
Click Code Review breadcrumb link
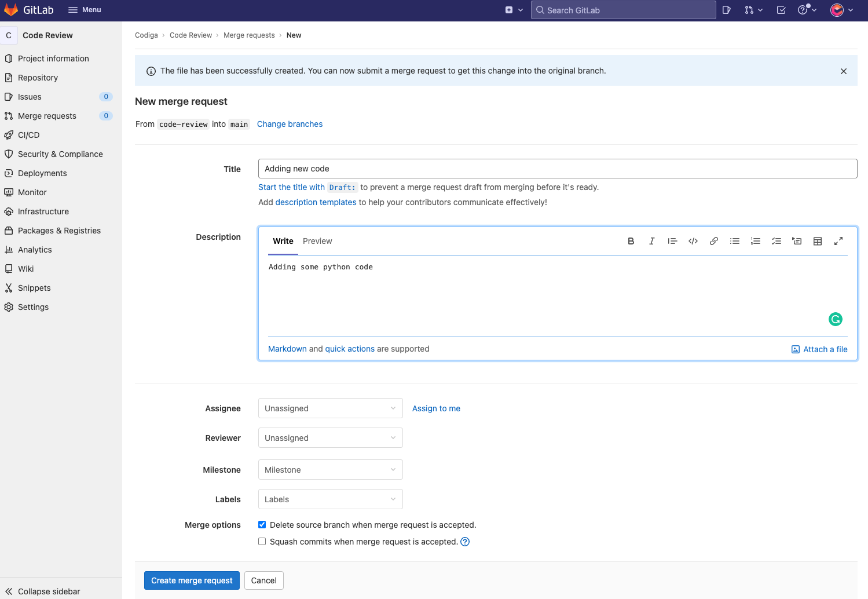click(x=191, y=35)
